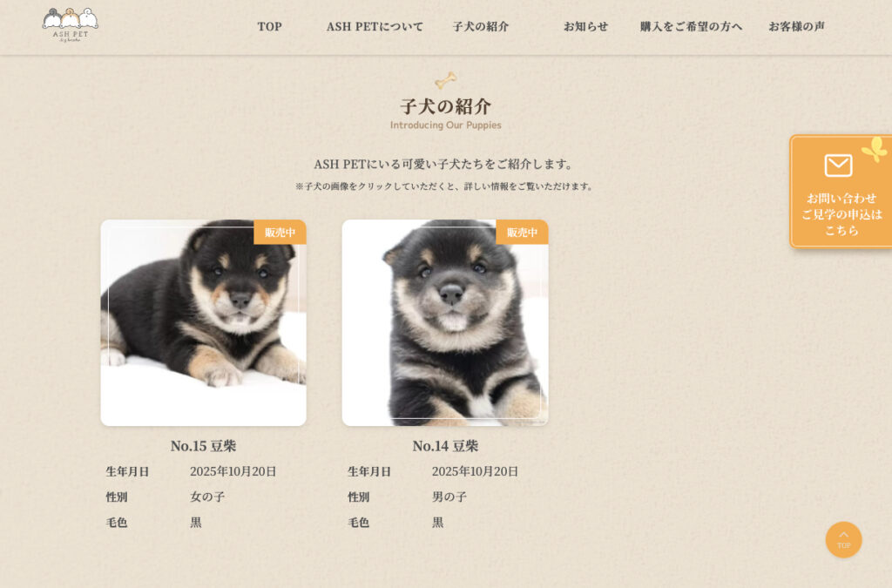Viewport: 892px width, 588px height.
Task: Click the No.14 豆柴 title
Action: [x=445, y=446]
